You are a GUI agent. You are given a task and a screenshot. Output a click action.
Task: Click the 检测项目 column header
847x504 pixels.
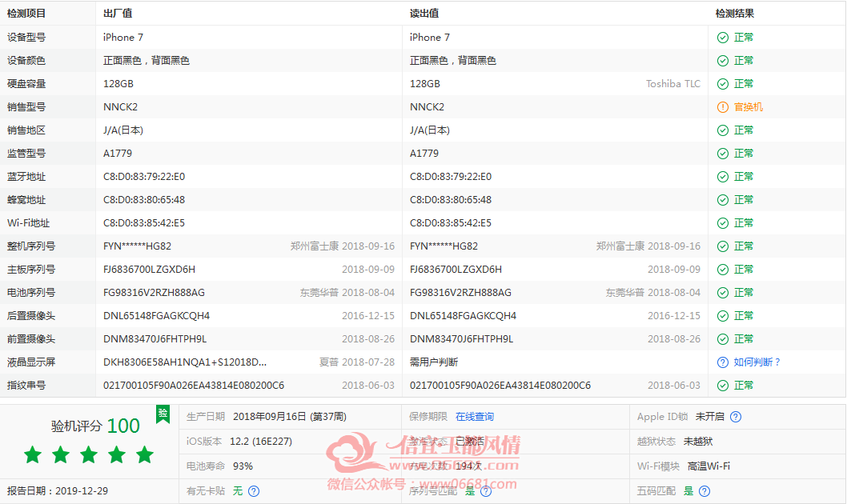(26, 14)
